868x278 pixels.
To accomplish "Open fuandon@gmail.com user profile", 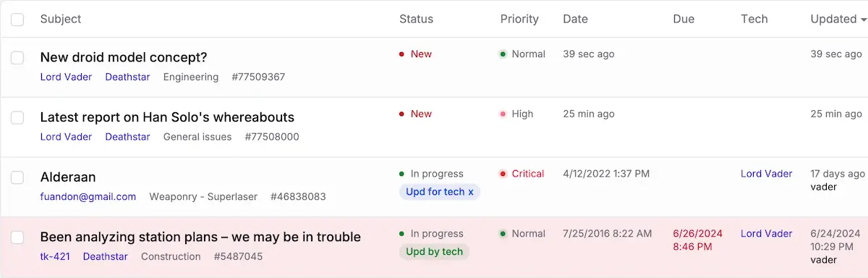I will coord(88,196).
